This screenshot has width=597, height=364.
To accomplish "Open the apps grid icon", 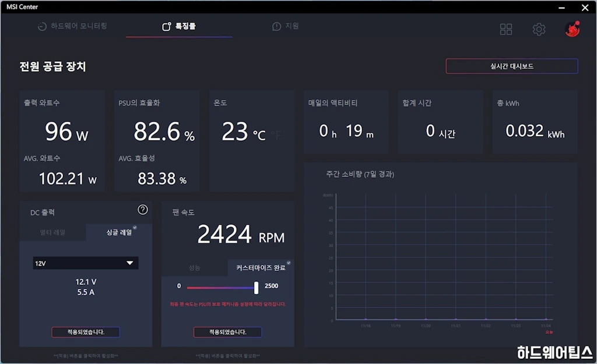I will click(x=505, y=29).
